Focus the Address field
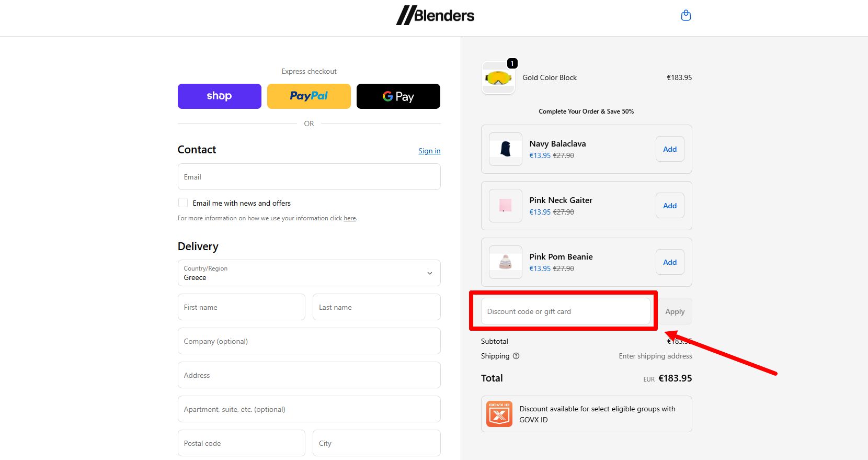The width and height of the screenshot is (868, 460). click(309, 375)
